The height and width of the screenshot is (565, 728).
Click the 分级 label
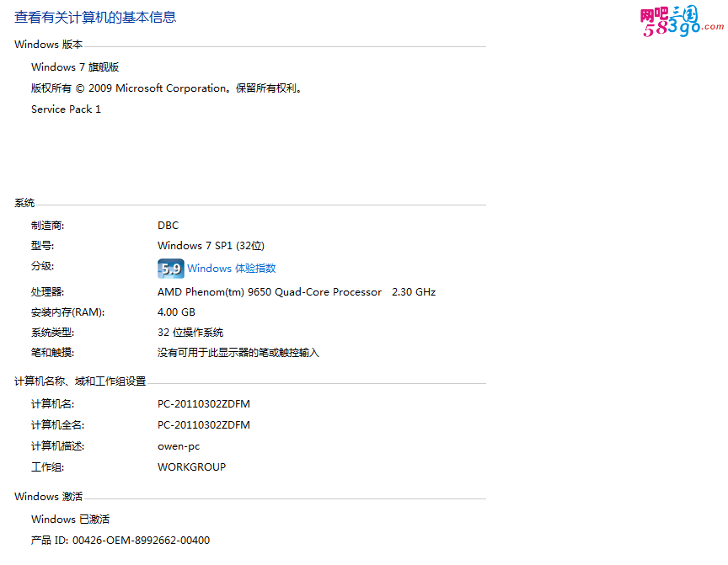(x=42, y=266)
